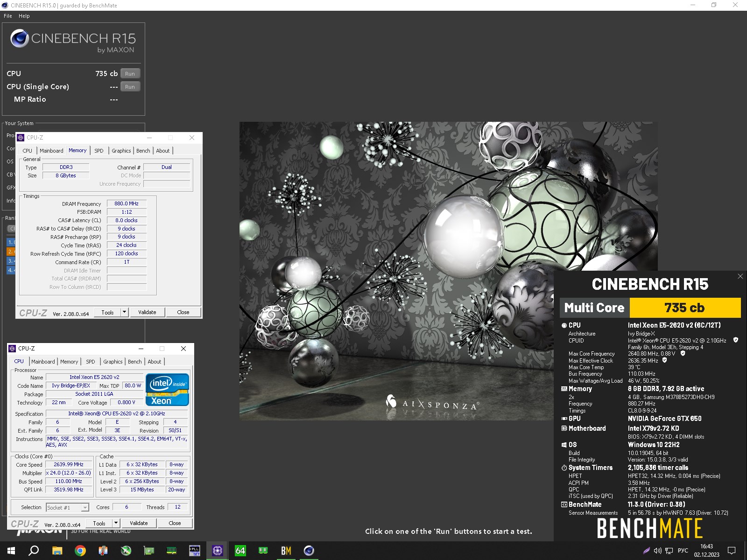Switch to SPD tab in upper CPU-Z window

99,151
